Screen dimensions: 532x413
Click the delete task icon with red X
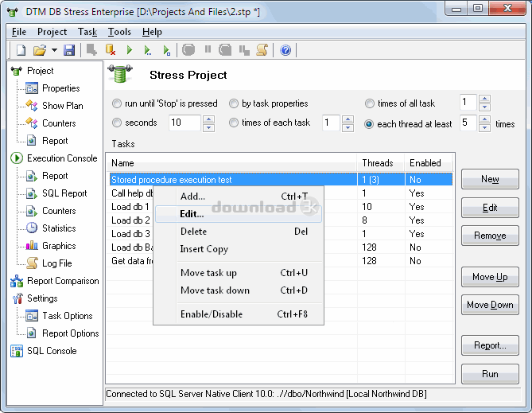tap(111, 50)
